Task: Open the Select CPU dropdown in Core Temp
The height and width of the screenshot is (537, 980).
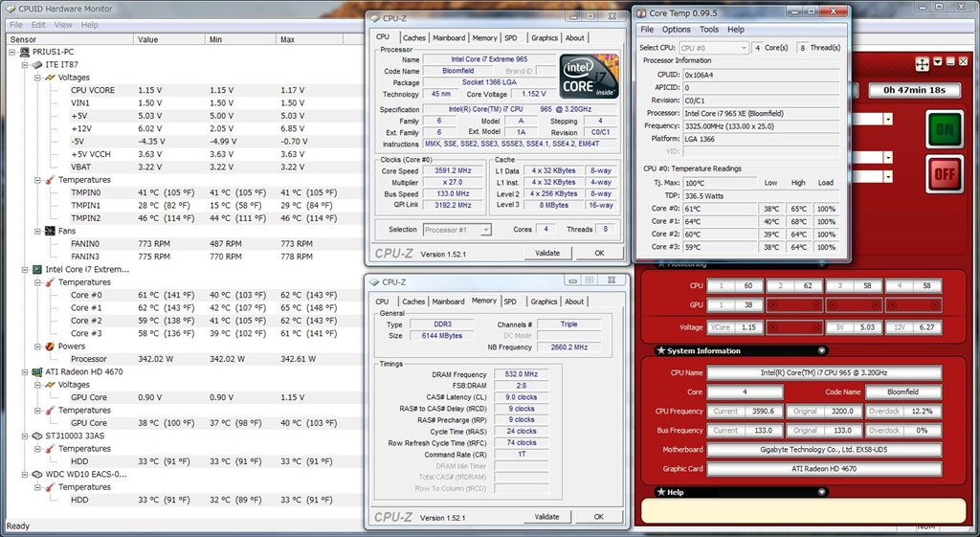Action: 712,47
